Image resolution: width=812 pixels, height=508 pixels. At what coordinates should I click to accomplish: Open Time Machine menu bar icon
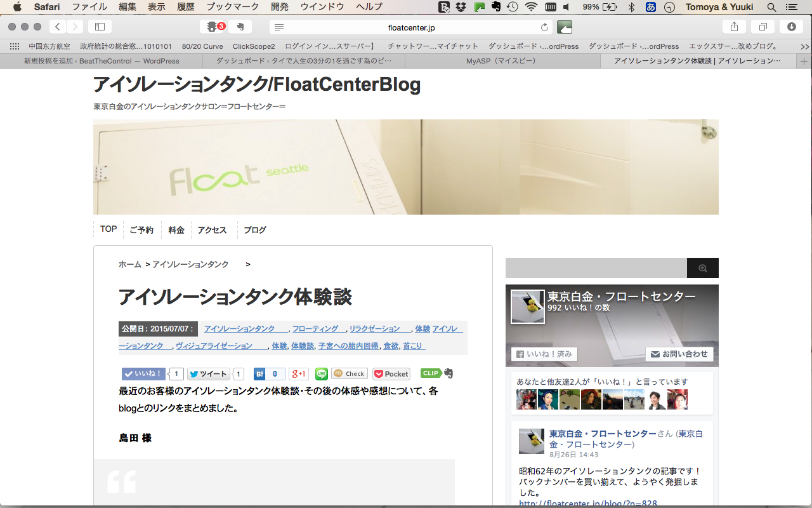[513, 7]
